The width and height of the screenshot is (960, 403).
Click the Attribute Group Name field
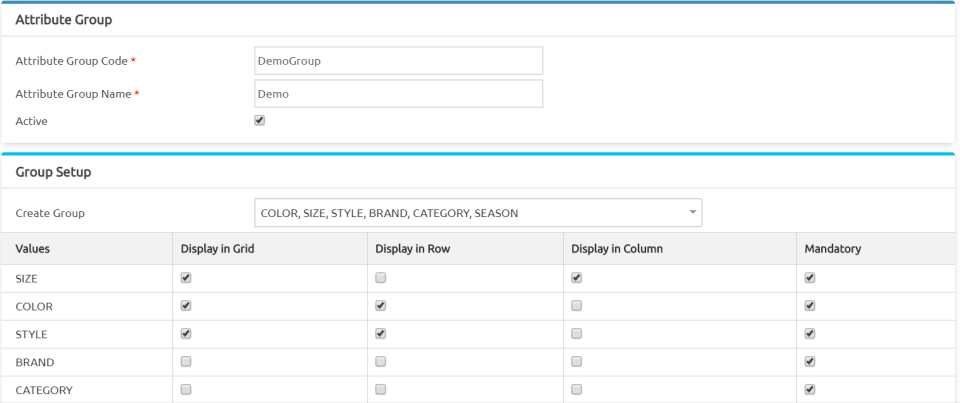[398, 94]
